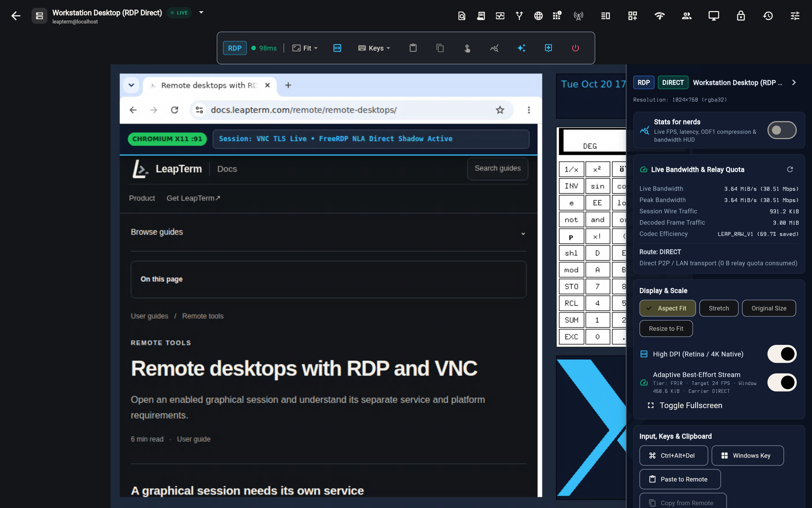Go back with the top-left arrow

[x=16, y=16]
